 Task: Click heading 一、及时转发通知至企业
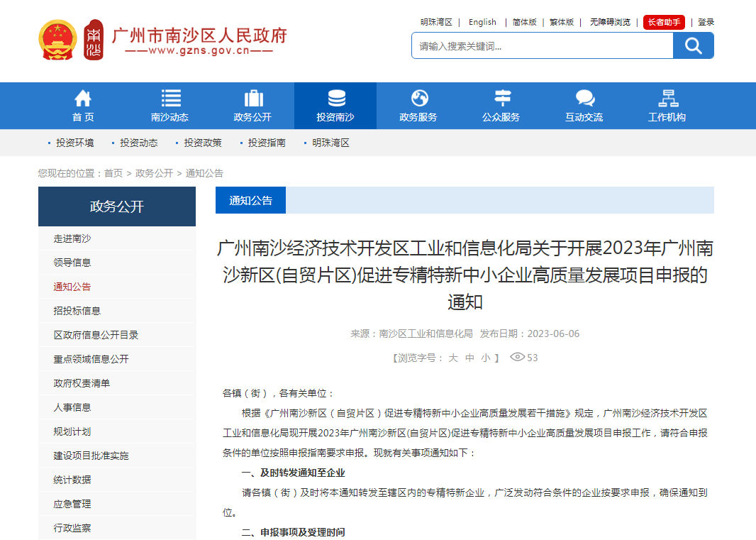click(293, 473)
